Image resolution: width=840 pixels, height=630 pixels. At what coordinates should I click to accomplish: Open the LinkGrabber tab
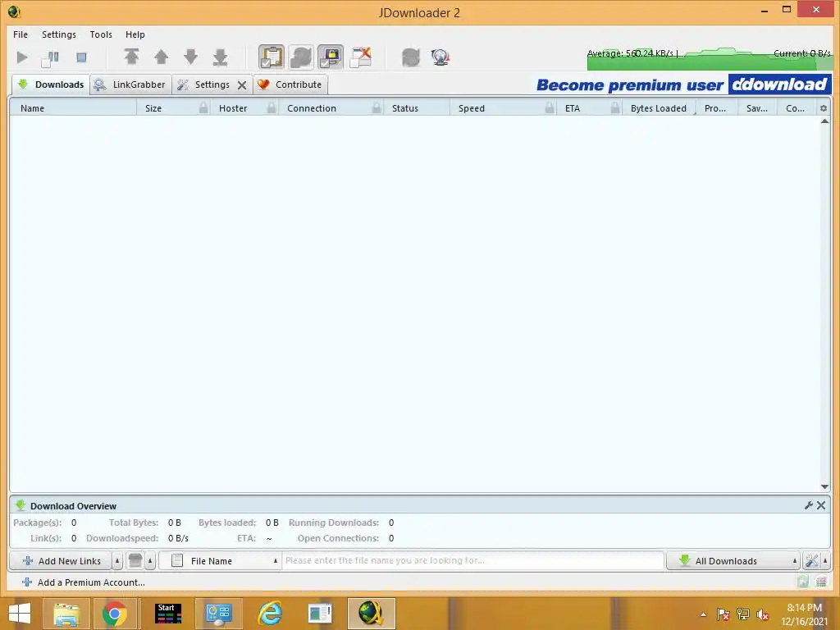130,84
